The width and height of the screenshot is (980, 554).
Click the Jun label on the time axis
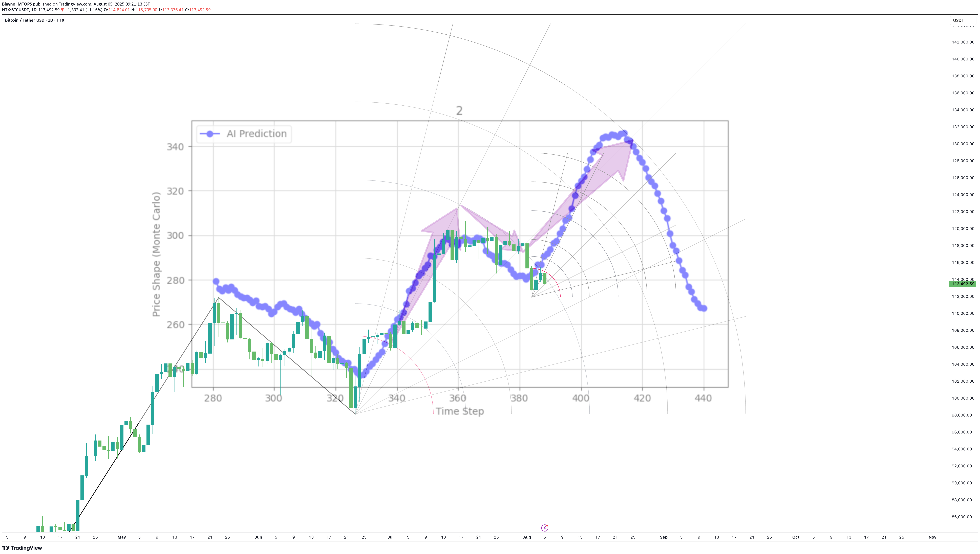coord(258,537)
